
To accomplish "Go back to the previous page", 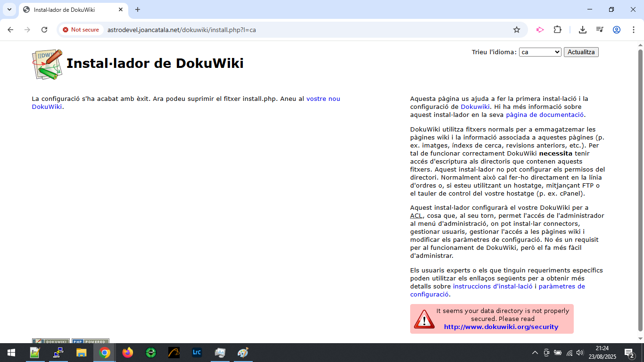I will [x=10, y=30].
